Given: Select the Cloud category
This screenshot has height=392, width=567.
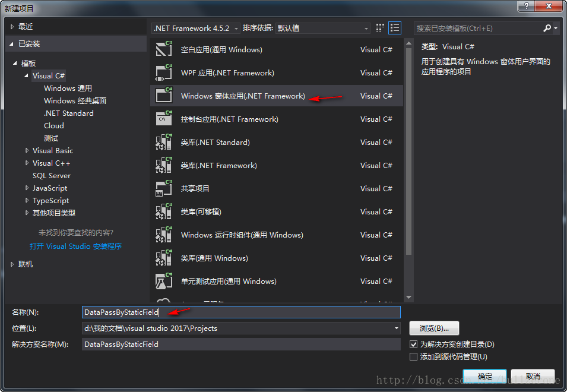Looking at the screenshot, I should (54, 125).
